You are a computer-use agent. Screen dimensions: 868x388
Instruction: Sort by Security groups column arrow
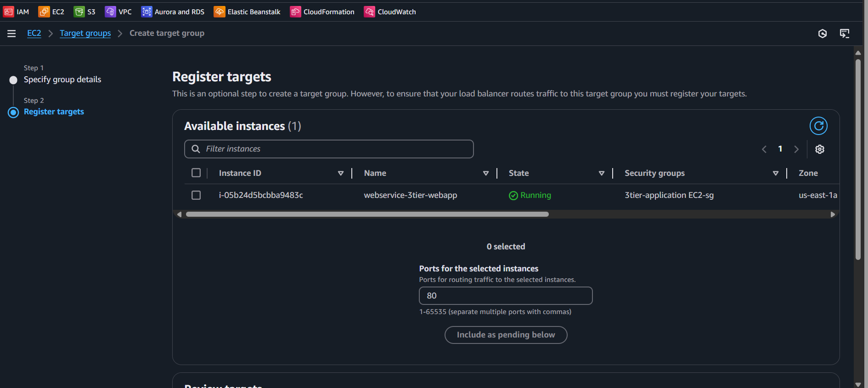tap(776, 173)
